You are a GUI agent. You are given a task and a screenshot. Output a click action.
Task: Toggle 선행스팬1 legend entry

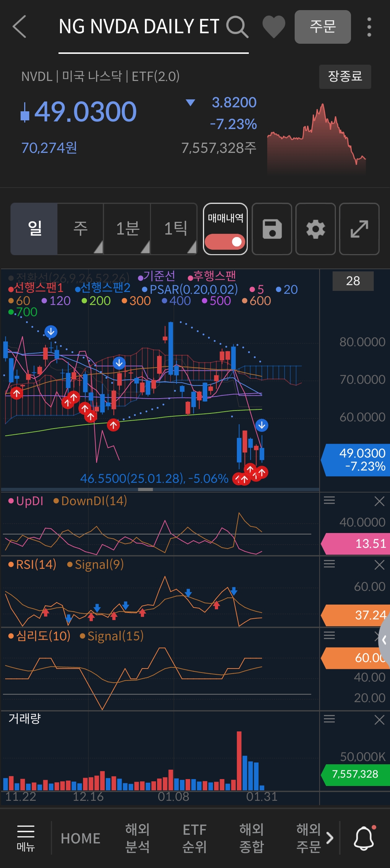(x=36, y=288)
